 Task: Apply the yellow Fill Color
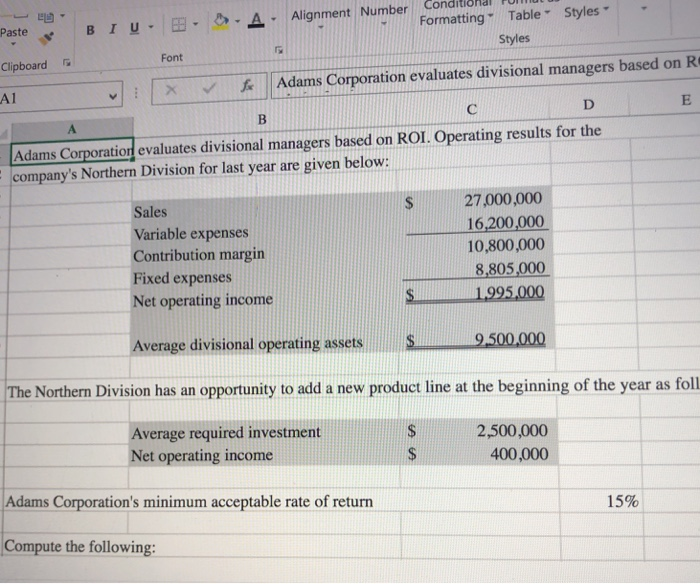tap(221, 21)
